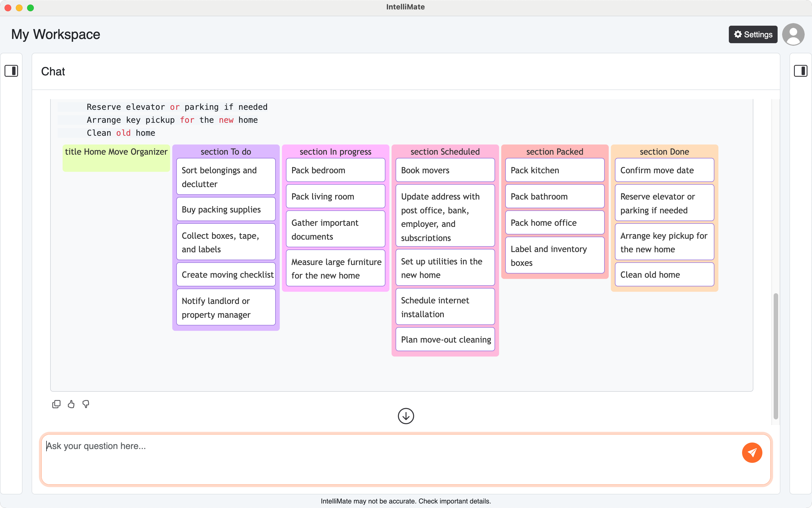
Task: Select the Clean old home card
Action: 664,275
